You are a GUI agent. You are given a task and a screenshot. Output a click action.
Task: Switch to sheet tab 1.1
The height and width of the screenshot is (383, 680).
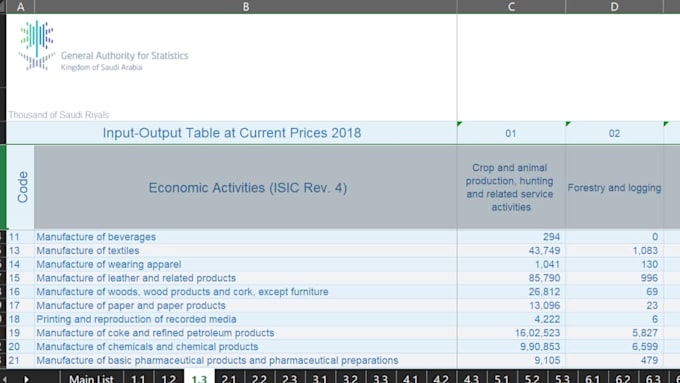tap(138, 377)
